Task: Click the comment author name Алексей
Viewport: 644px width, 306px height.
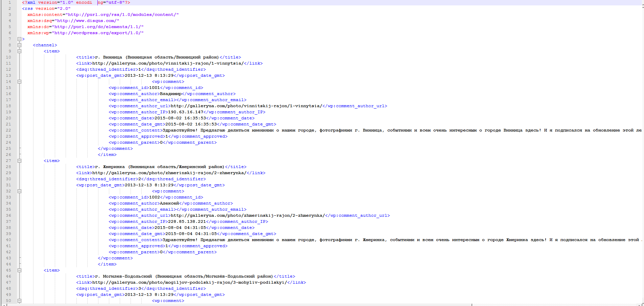Action: pos(169,203)
